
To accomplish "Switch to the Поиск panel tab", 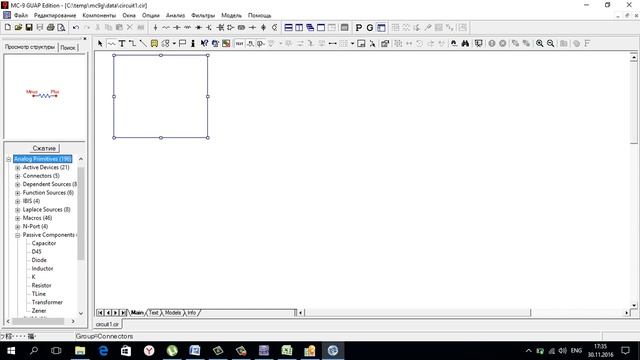I will [x=68, y=47].
